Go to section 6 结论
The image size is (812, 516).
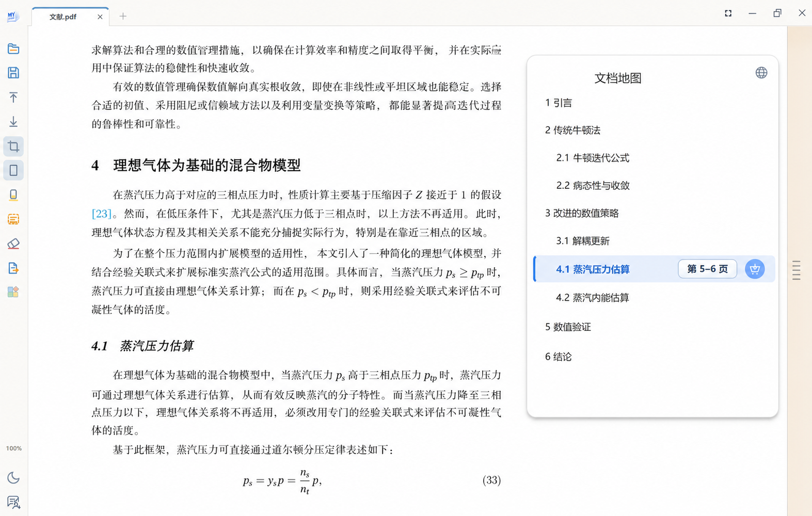pyautogui.click(x=558, y=357)
